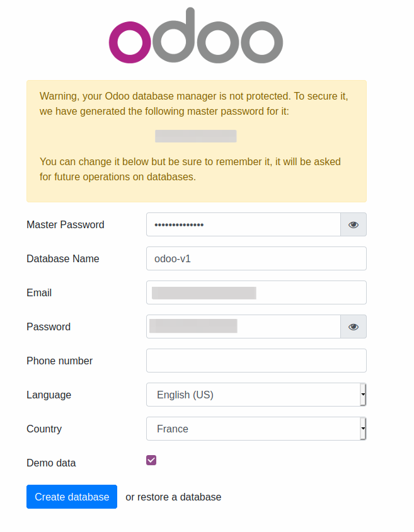The width and height of the screenshot is (414, 532).
Task: Focus the empty Phone number field
Action: tap(256, 361)
